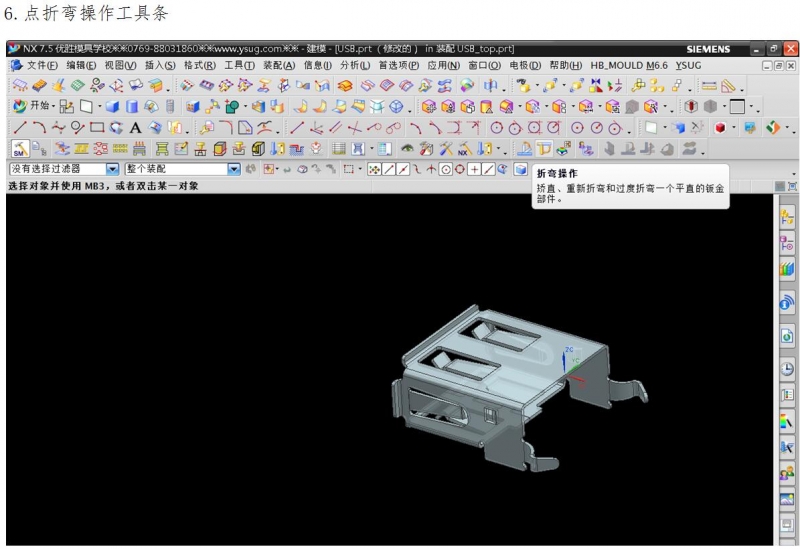Click the Mirror Assembly icon
The width and height of the screenshot is (800, 549).
tap(595, 86)
